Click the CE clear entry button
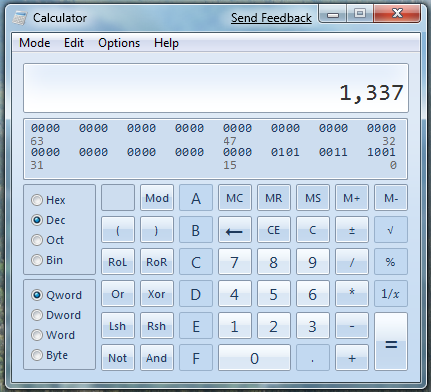This screenshot has height=392, width=431. [274, 230]
